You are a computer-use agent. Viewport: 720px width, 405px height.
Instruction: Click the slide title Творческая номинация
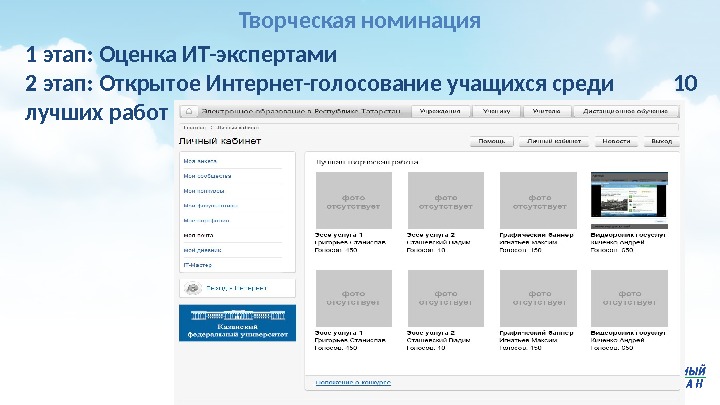360,21
